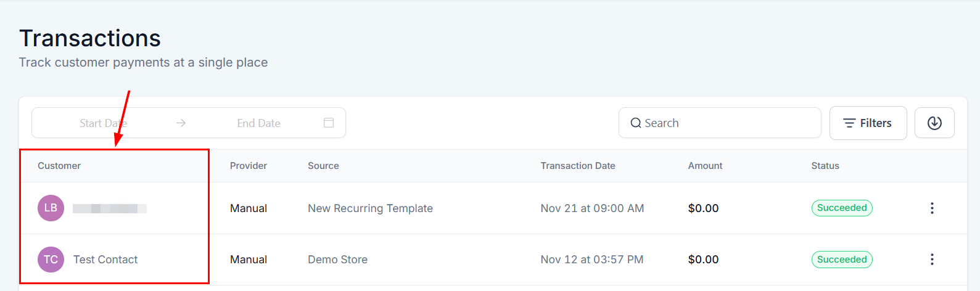Open three-dot menu for LB transaction
Image resolution: width=980 pixels, height=291 pixels.
pos(932,208)
